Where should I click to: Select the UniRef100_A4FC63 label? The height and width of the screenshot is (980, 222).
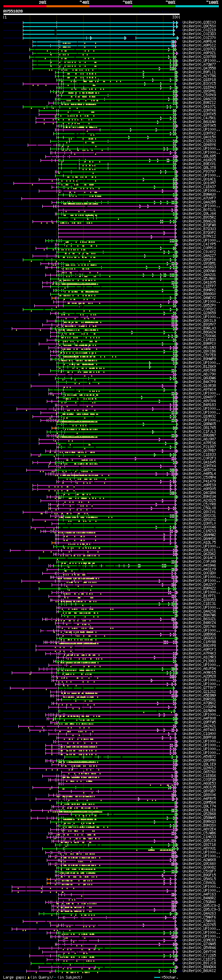(x=199, y=894)
